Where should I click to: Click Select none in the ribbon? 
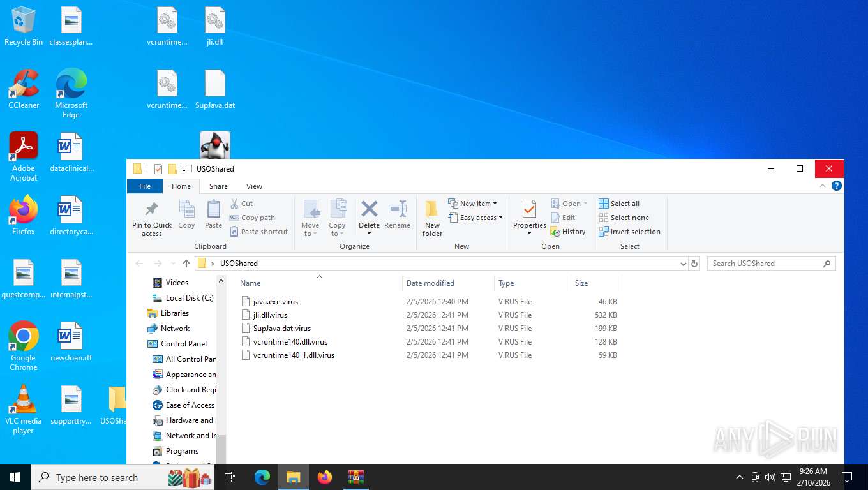coord(624,218)
